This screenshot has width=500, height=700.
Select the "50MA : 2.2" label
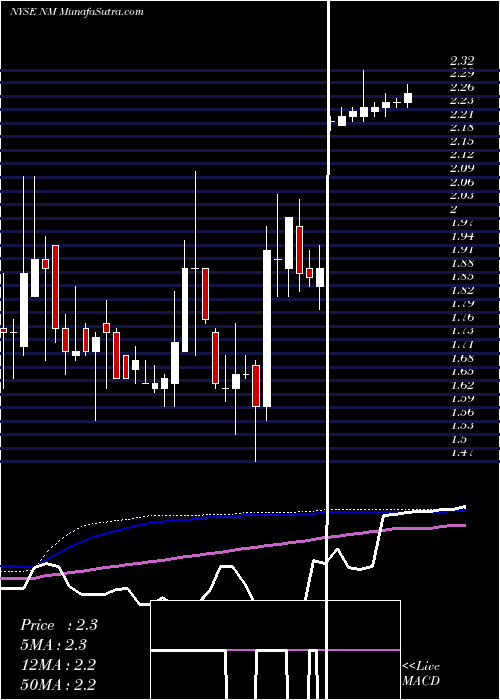click(x=58, y=684)
